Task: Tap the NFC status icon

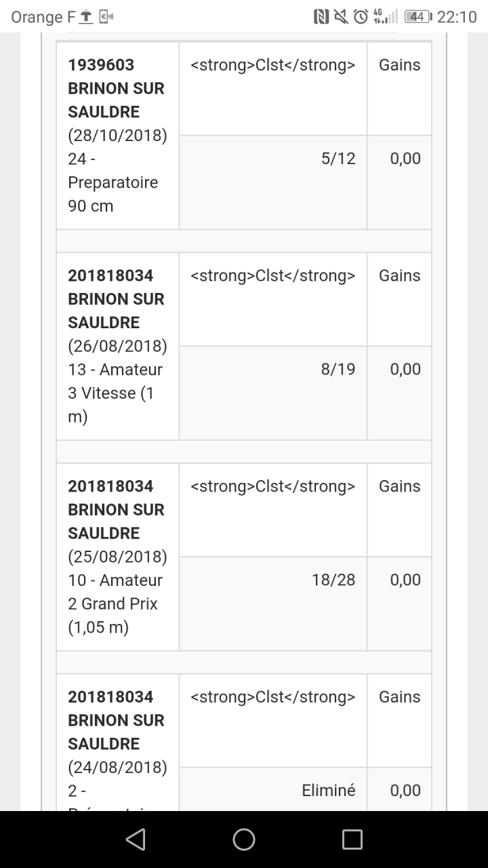Action: coord(321,17)
